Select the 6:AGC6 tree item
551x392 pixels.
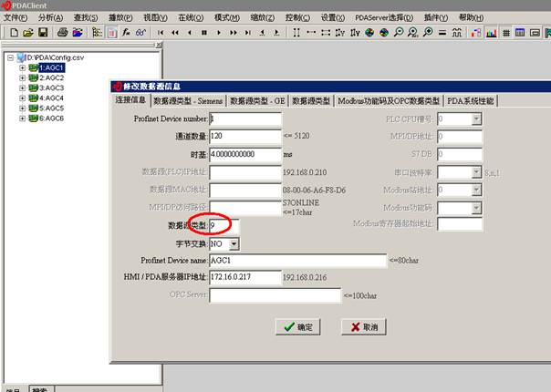[x=51, y=118]
